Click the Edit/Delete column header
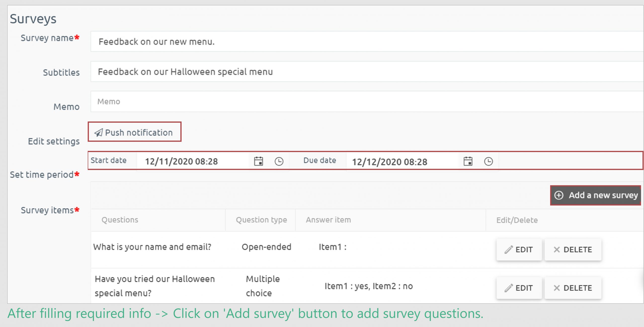Screen dimensions: 644x327 (517, 220)
